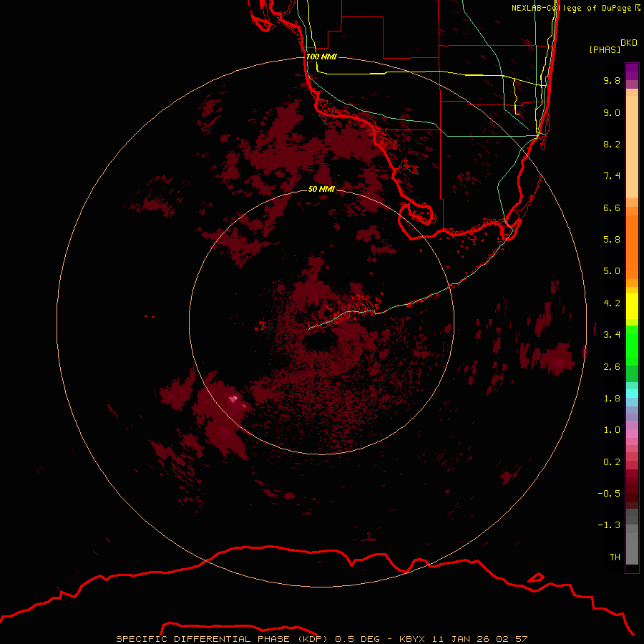644x644 pixels.
Task: Click the NEXLAB-College of DuPage credit text
Action: coord(576,8)
